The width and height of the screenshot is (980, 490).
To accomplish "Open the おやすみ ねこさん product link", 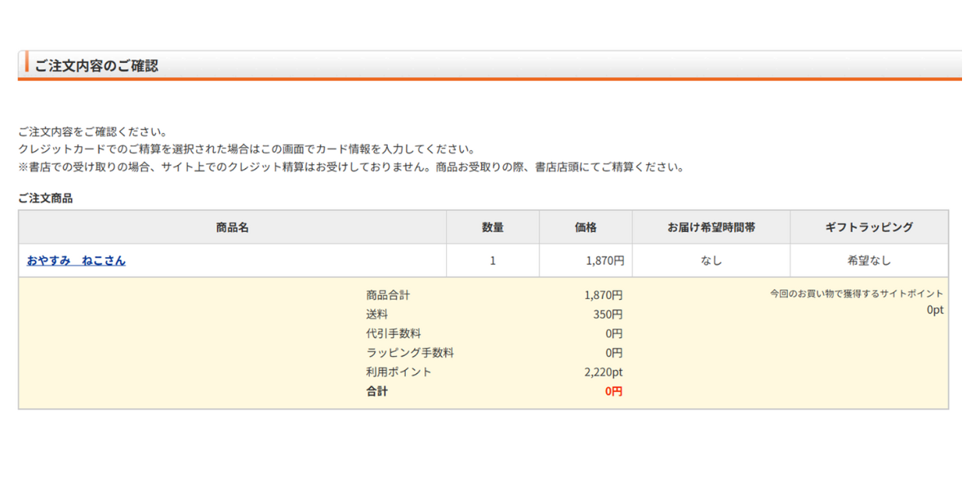I will 76,261.
